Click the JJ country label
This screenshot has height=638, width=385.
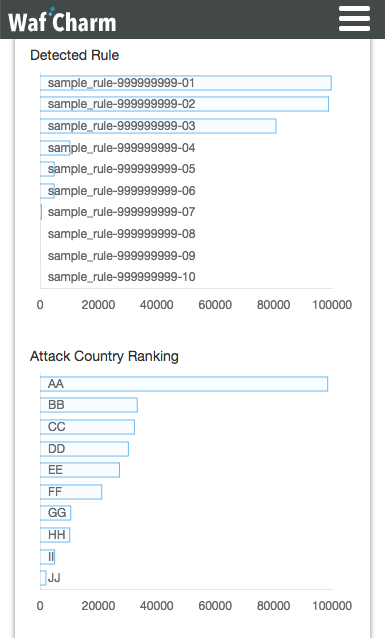pos(54,578)
